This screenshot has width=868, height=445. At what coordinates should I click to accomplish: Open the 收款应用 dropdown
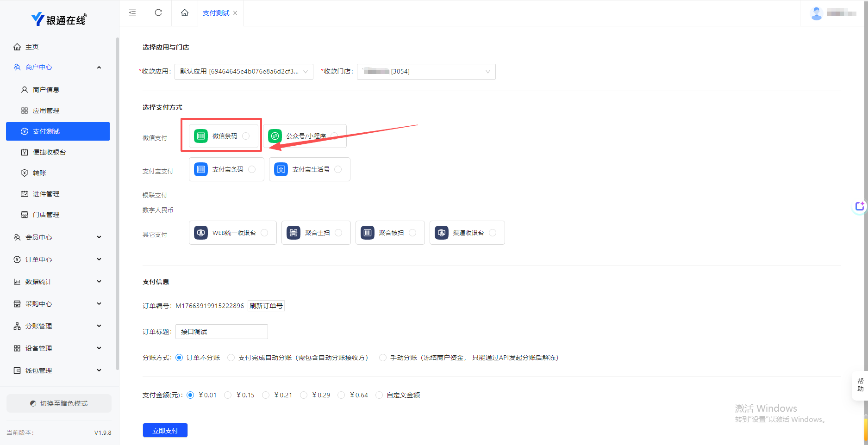coord(244,72)
